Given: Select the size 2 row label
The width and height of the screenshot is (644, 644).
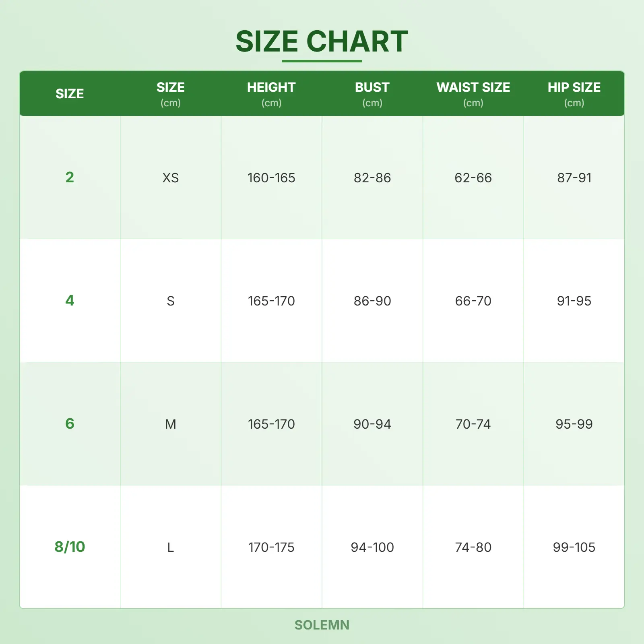Looking at the screenshot, I should [x=70, y=178].
